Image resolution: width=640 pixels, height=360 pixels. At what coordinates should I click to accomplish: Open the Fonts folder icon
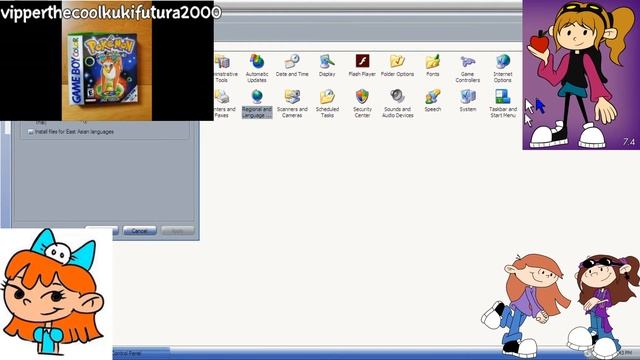point(433,65)
